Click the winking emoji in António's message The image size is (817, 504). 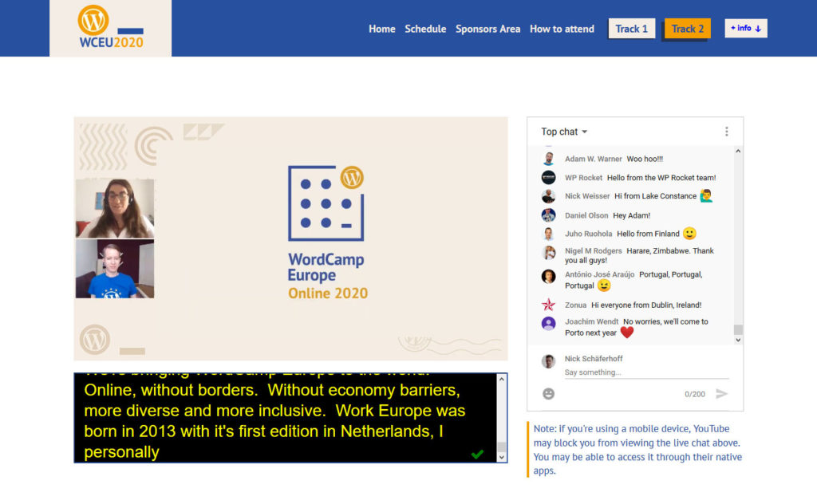point(604,285)
